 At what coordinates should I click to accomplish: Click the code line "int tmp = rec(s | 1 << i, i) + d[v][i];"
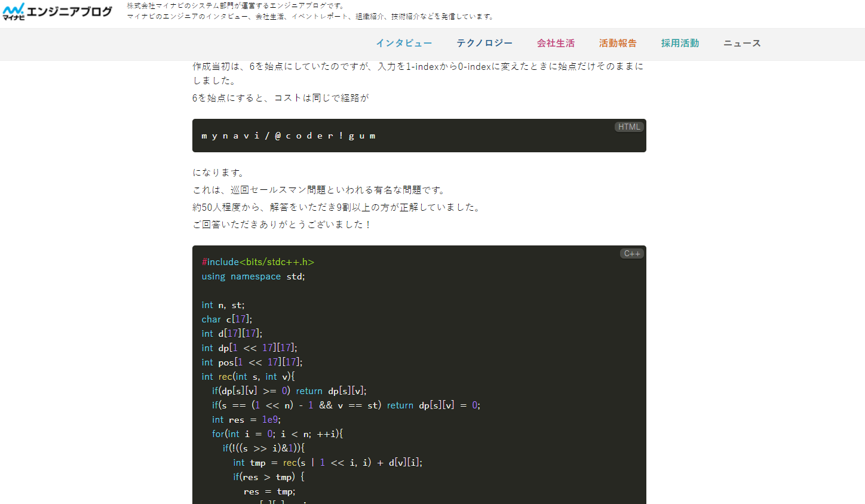pyautogui.click(x=327, y=463)
